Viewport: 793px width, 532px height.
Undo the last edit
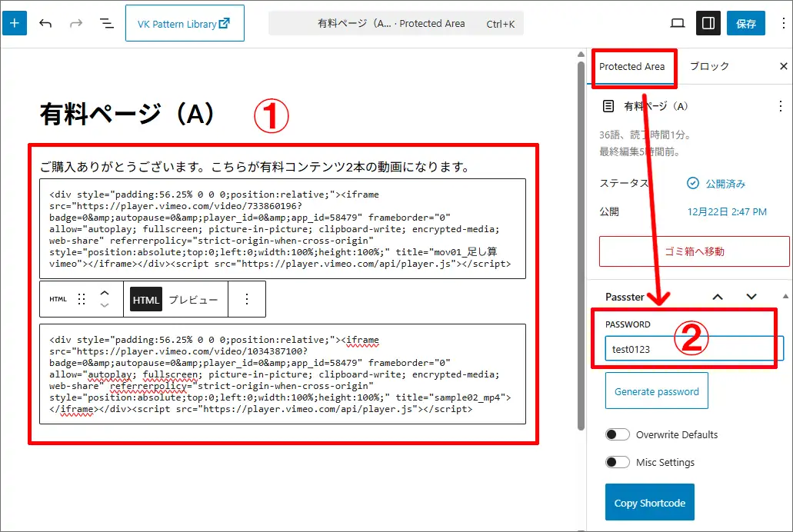45,24
